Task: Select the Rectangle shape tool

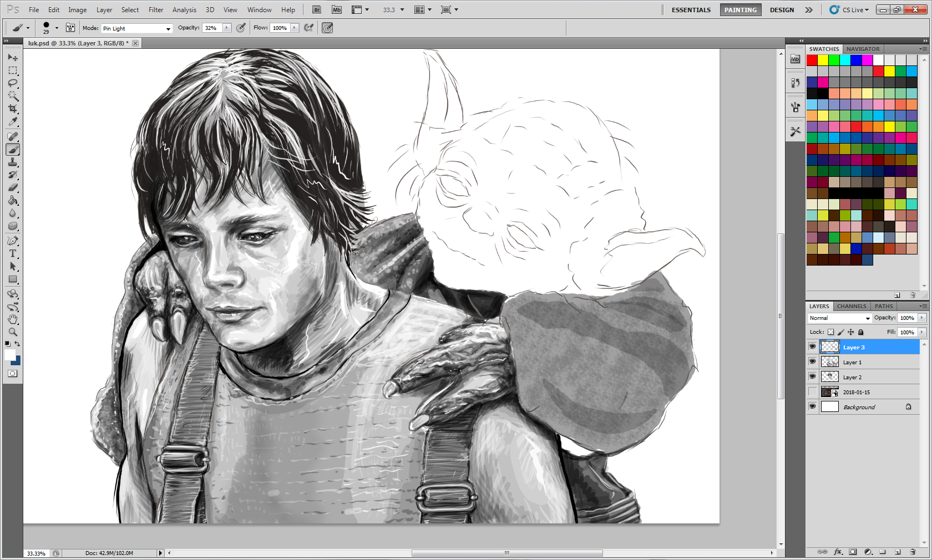Action: pos(13,279)
